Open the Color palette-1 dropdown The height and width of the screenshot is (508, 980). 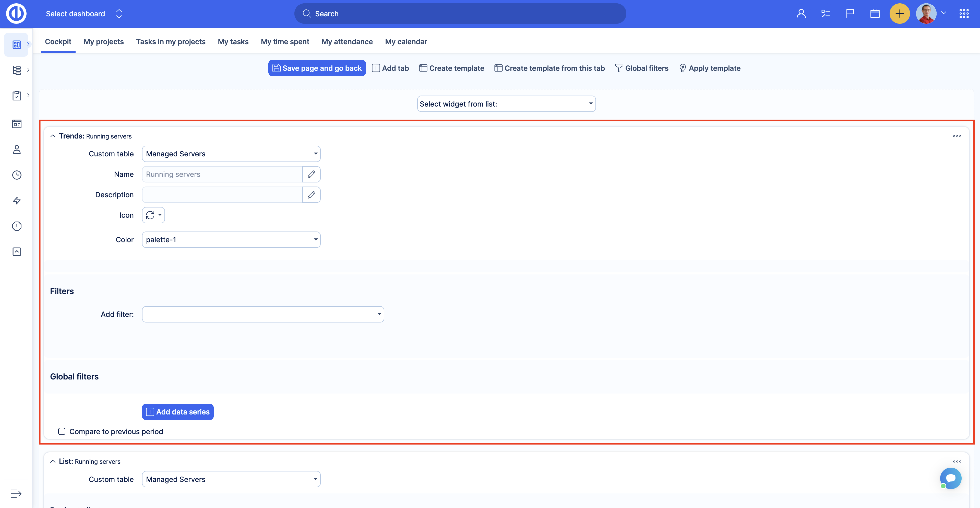coord(231,239)
